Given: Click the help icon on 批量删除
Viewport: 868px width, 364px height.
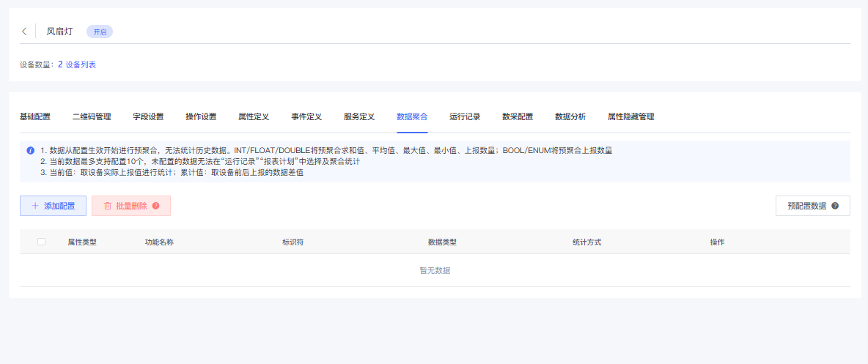Looking at the screenshot, I should coord(155,206).
